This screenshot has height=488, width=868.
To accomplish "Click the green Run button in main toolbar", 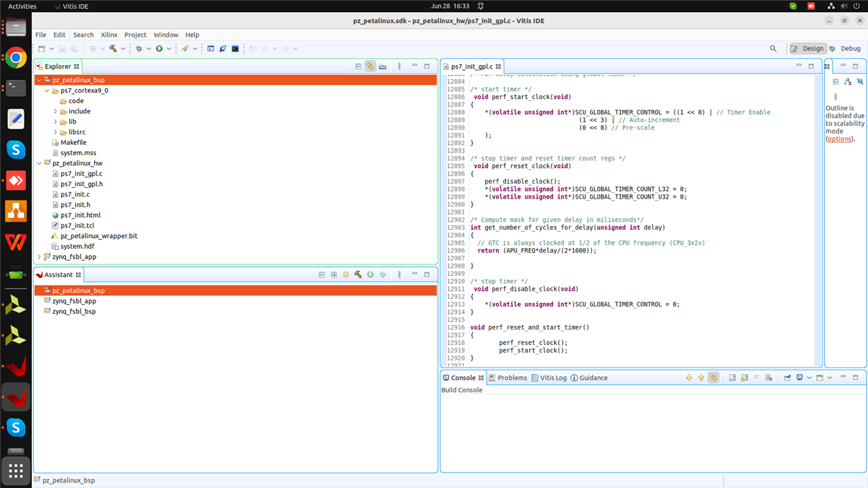I will pos(159,49).
